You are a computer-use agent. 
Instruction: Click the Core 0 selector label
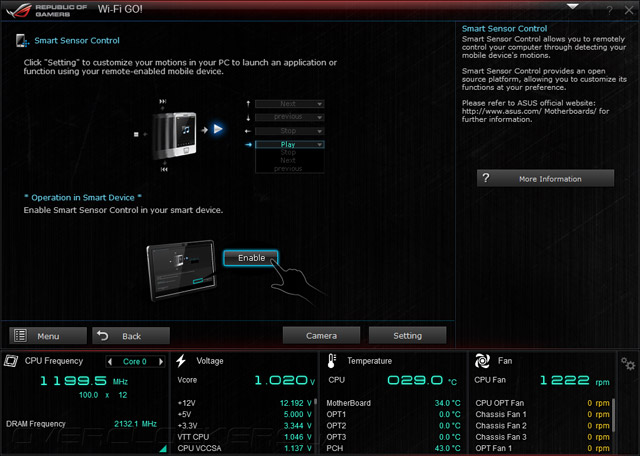coord(135,362)
